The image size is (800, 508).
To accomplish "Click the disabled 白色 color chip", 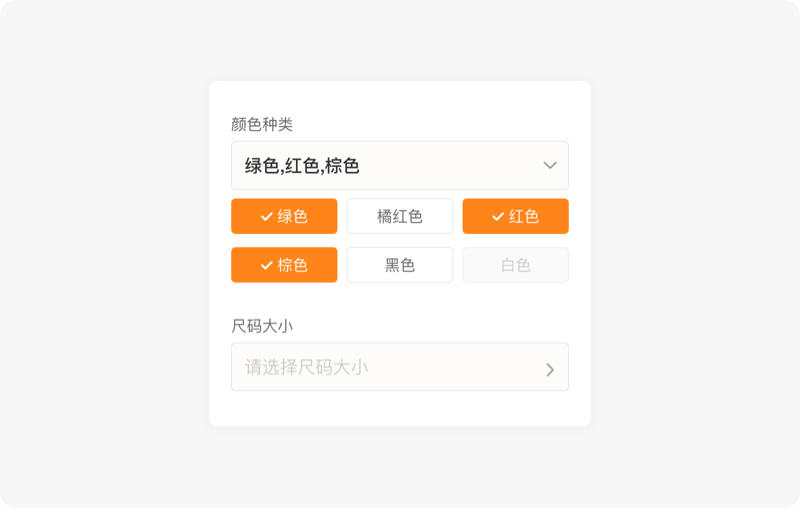I will (x=515, y=265).
